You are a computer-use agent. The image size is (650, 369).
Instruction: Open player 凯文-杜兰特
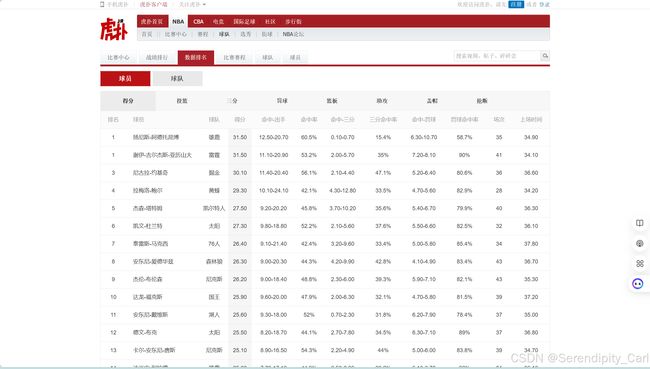click(148, 226)
